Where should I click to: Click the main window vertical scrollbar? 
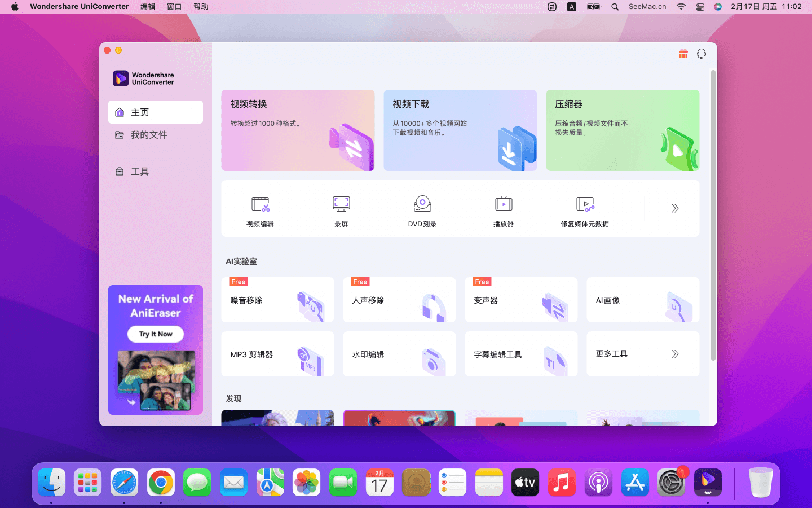[713, 214]
